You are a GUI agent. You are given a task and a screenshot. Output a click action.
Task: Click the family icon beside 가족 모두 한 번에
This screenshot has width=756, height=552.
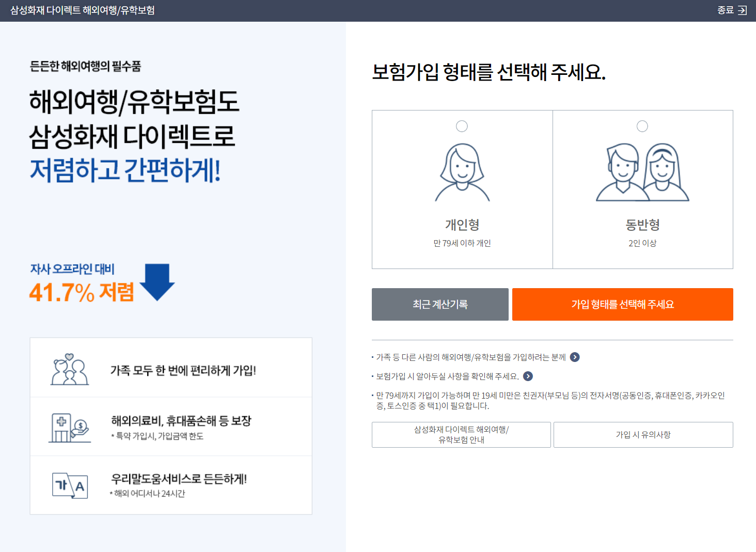(x=70, y=369)
